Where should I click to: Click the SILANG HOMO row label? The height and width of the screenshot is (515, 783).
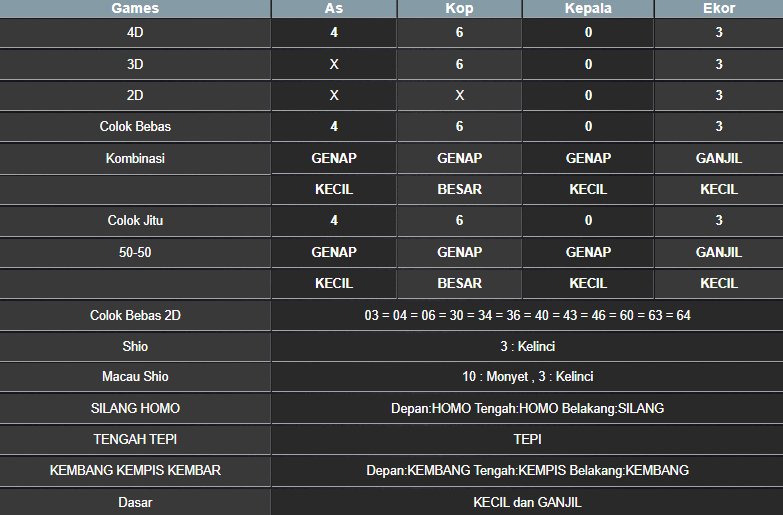[135, 408]
